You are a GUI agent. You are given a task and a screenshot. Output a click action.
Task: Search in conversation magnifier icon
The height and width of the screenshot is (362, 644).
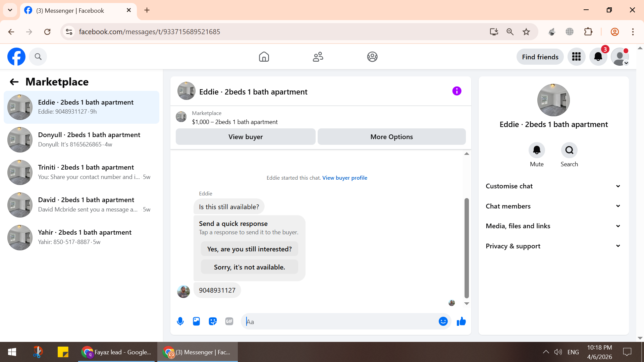tap(569, 150)
